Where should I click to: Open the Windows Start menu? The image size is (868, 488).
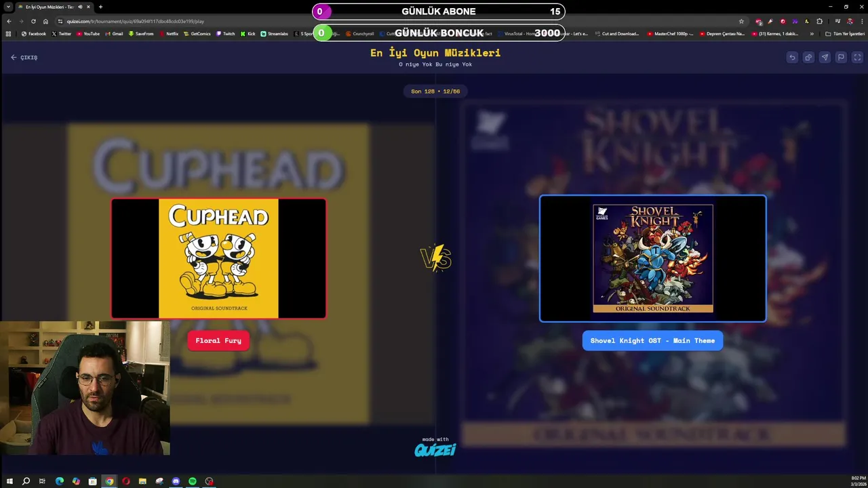point(9,481)
